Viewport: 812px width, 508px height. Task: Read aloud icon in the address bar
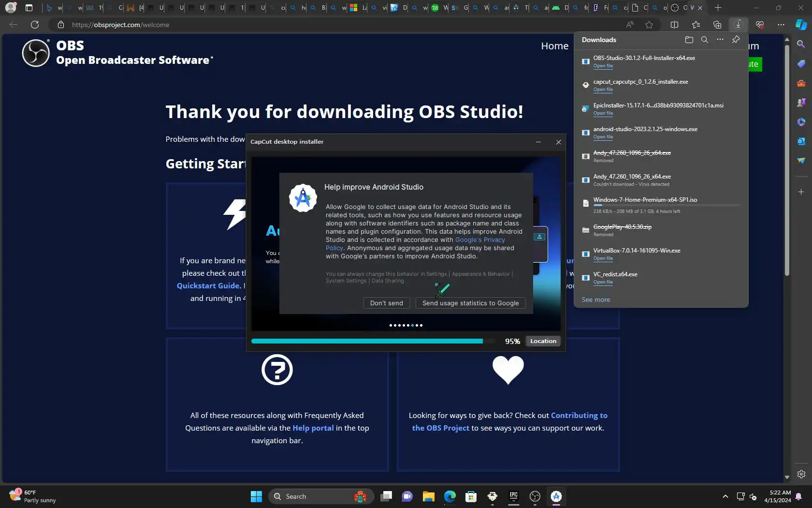pos(630,25)
